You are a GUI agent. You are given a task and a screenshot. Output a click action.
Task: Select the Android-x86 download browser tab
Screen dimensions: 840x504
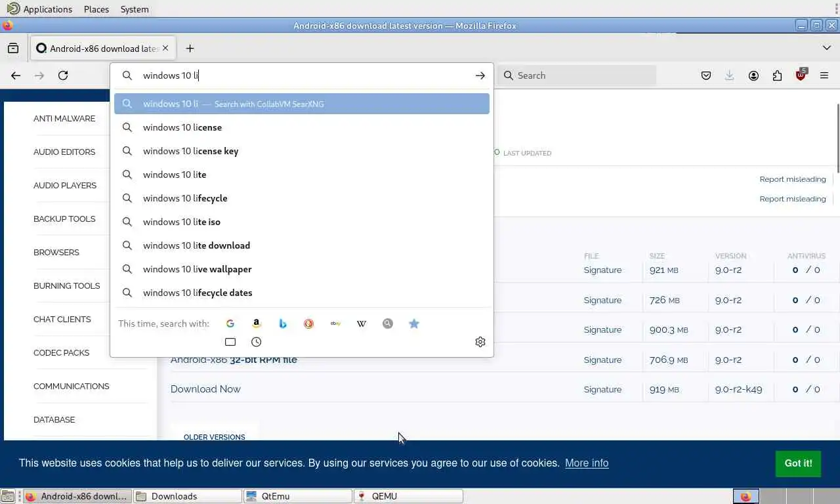(x=103, y=48)
